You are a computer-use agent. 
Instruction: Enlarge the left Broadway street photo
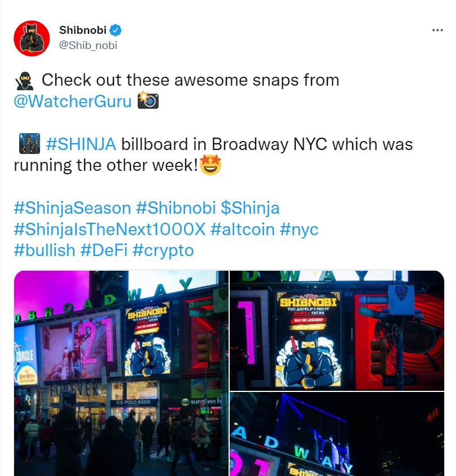[121, 373]
